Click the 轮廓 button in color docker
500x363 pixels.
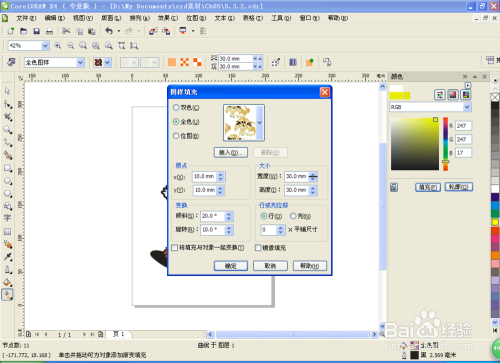459,187
